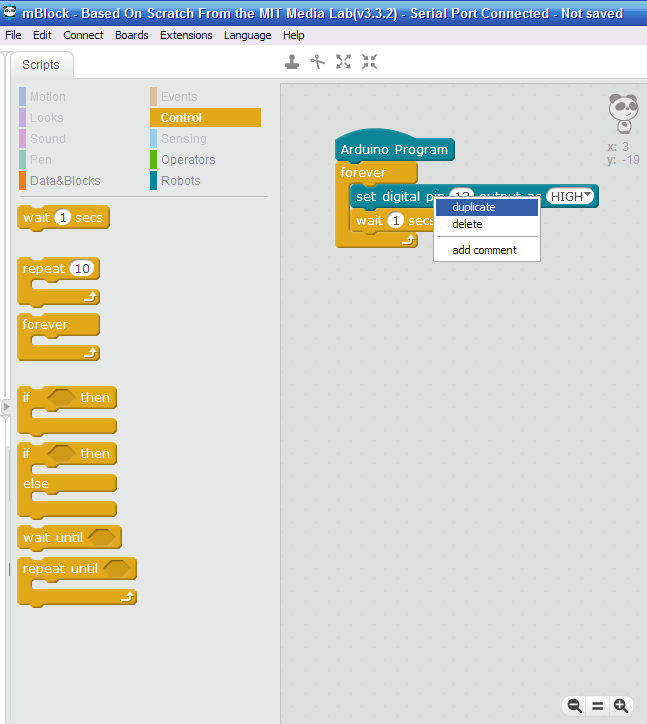Select the Motion block category

coord(48,97)
